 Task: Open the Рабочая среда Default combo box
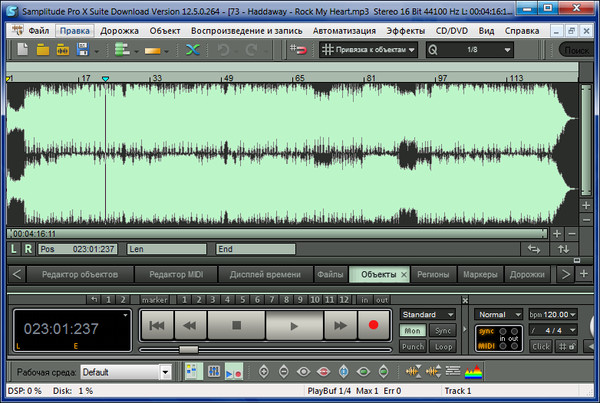pyautogui.click(x=126, y=372)
